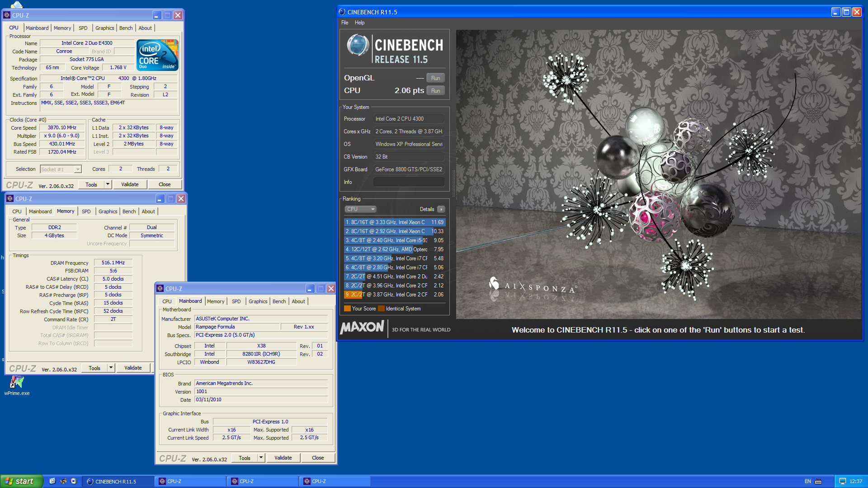Open About tab in Mainboard CPU-Z window
This screenshot has width=868, height=488.
(x=298, y=301)
